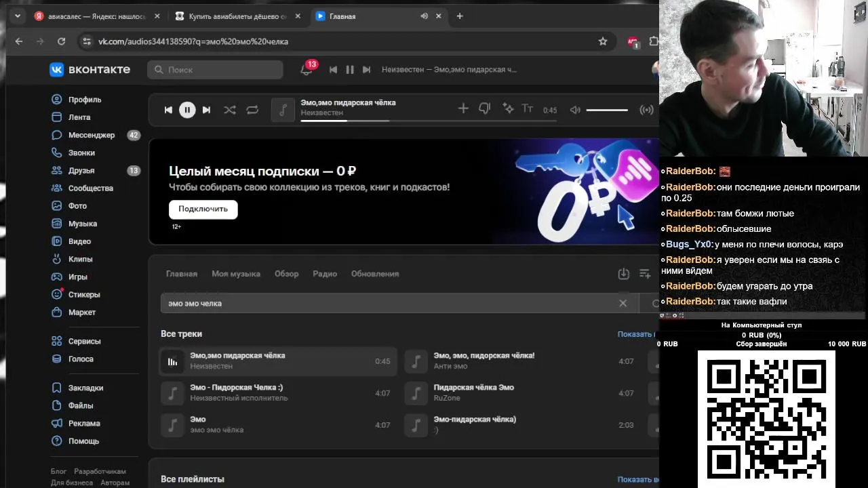
Task: Open Игры in sidebar
Action: (77, 277)
